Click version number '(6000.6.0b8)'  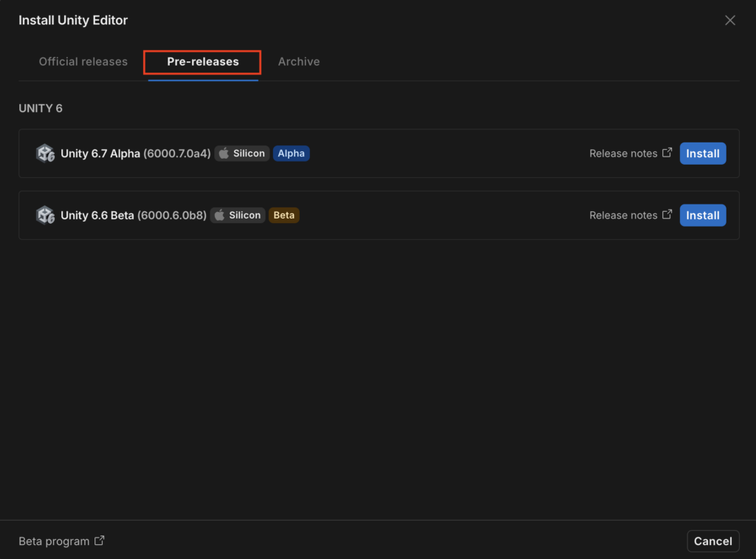point(172,215)
